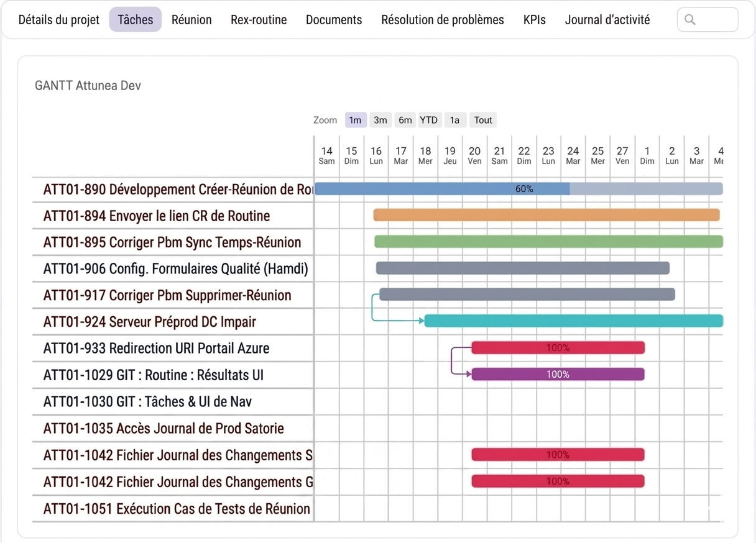Screen dimensions: 756x543
Task: Open the Rex-routine tab
Action: pyautogui.click(x=259, y=20)
